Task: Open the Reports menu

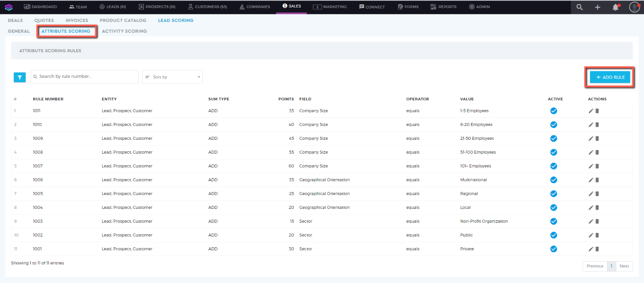Action: pos(443,7)
